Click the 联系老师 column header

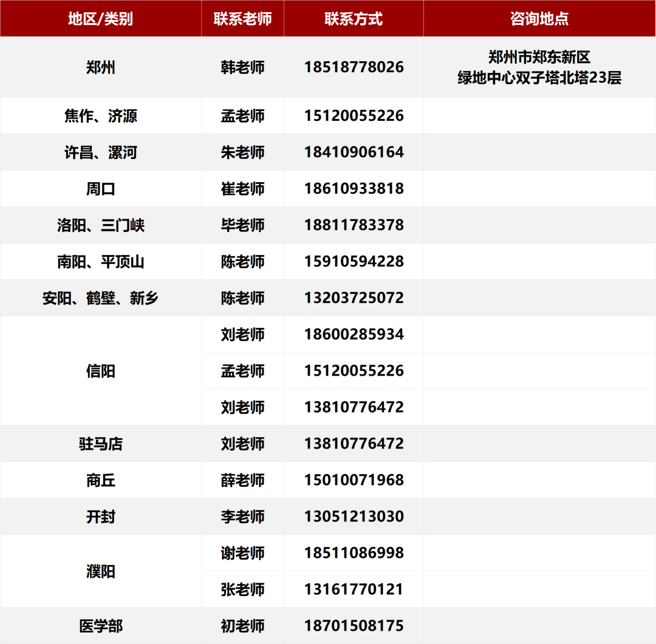(242, 19)
